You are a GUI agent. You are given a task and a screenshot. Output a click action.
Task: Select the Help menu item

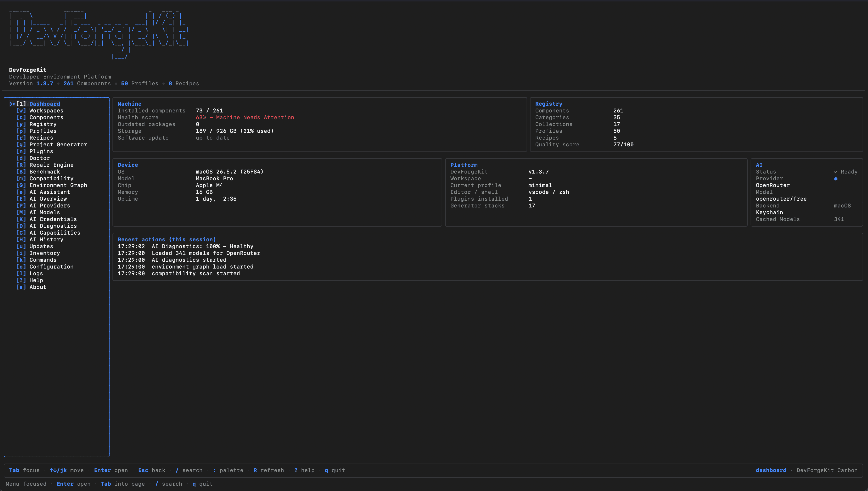coord(29,280)
